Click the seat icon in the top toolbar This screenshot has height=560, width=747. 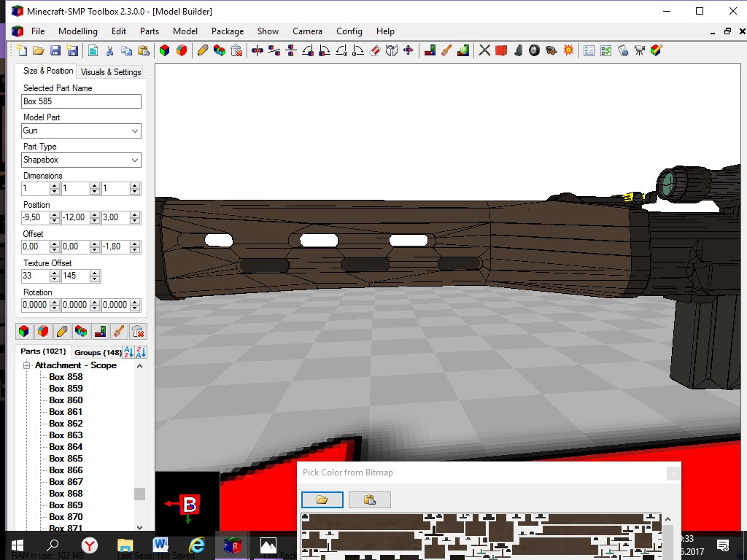pyautogui.click(x=519, y=50)
